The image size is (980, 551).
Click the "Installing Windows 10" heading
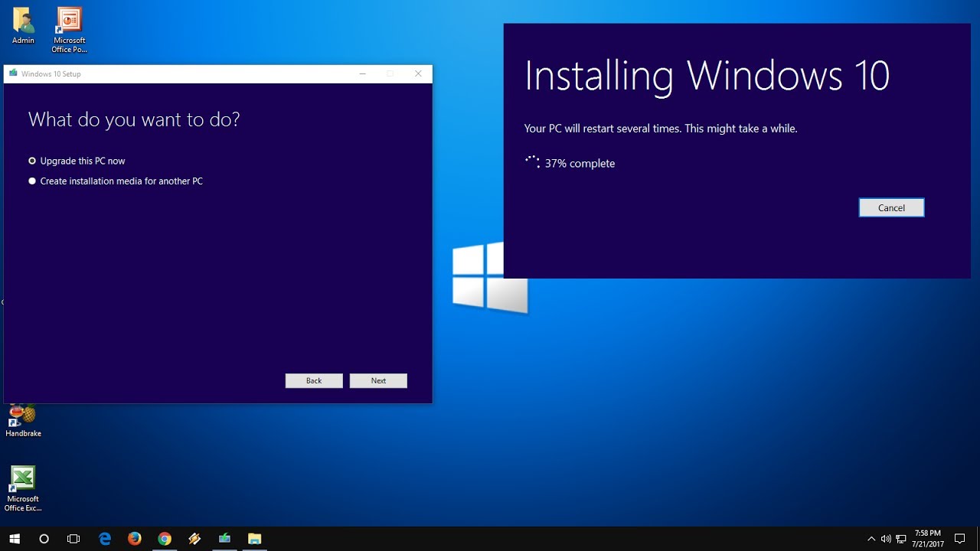(x=707, y=76)
